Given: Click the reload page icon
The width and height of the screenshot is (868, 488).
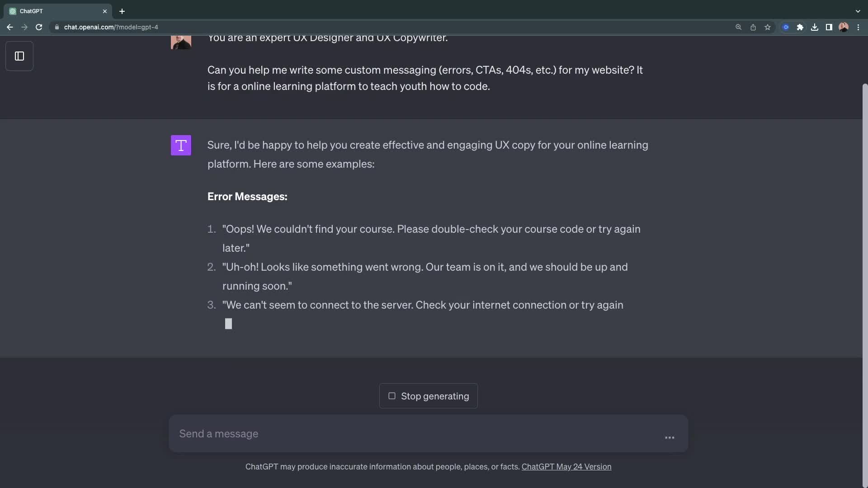Looking at the screenshot, I should click(x=39, y=27).
